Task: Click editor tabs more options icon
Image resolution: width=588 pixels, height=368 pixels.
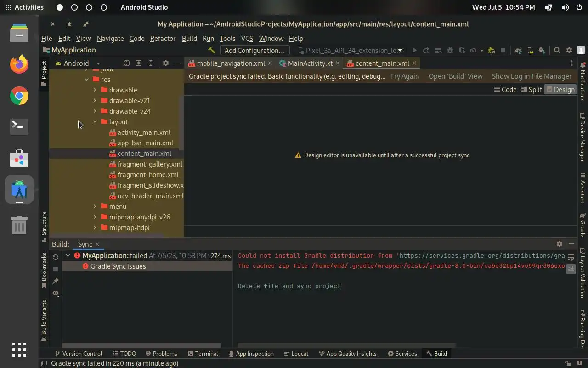Action: [x=571, y=63]
